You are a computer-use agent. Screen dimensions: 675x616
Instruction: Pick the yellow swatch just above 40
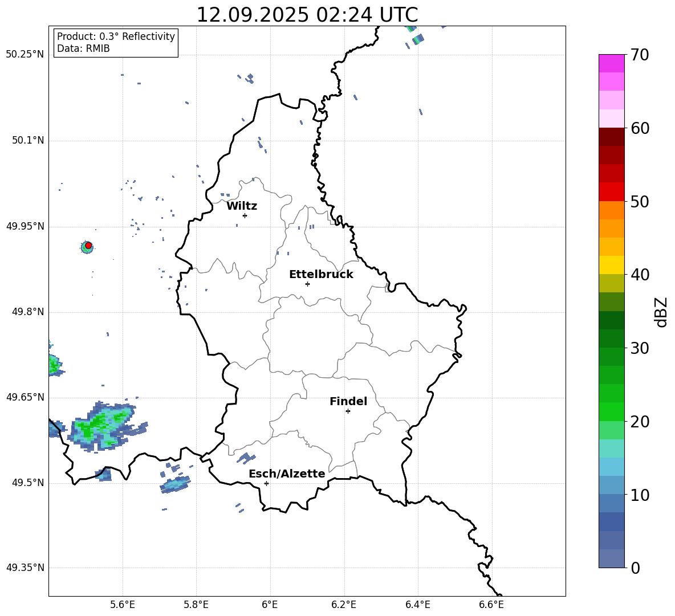coord(611,265)
